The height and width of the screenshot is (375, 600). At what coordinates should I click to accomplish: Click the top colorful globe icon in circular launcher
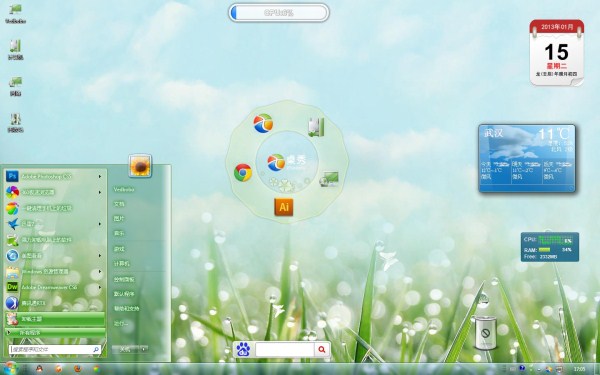click(263, 124)
